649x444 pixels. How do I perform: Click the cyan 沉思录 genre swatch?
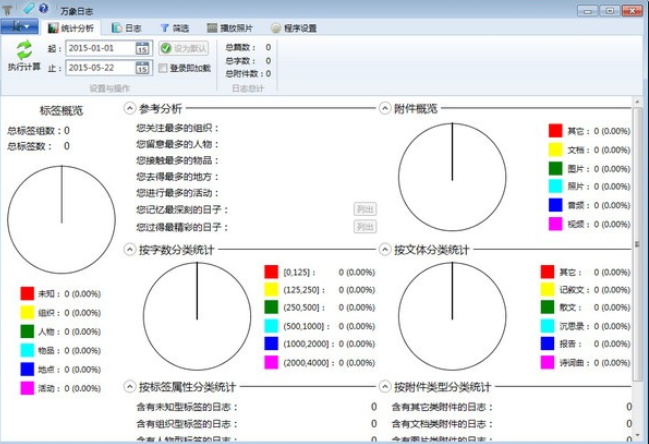click(x=547, y=326)
